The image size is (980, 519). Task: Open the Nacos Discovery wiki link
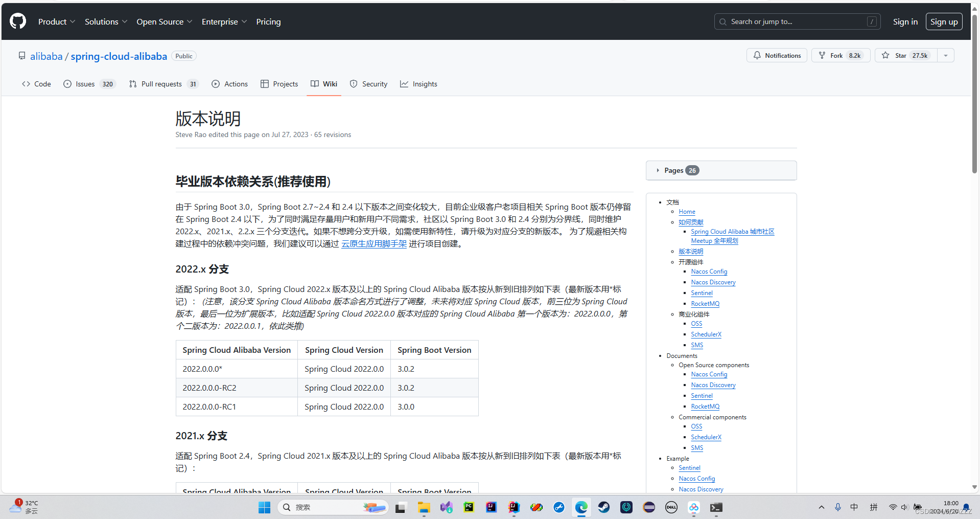pyautogui.click(x=713, y=282)
